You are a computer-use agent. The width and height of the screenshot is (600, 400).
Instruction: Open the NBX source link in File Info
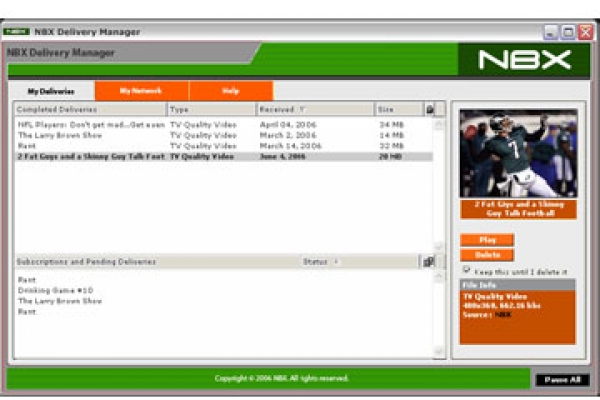coord(503,315)
